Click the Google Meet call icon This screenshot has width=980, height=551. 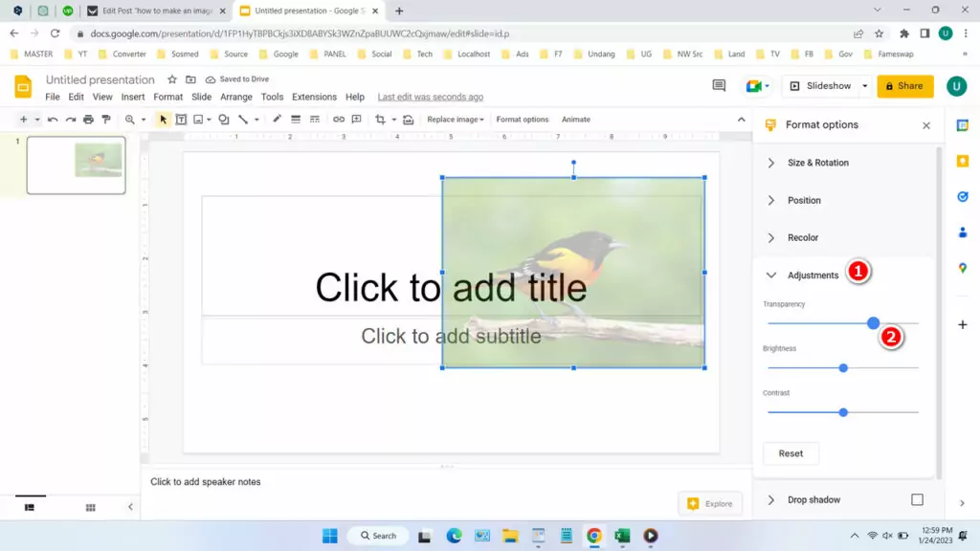pos(753,86)
